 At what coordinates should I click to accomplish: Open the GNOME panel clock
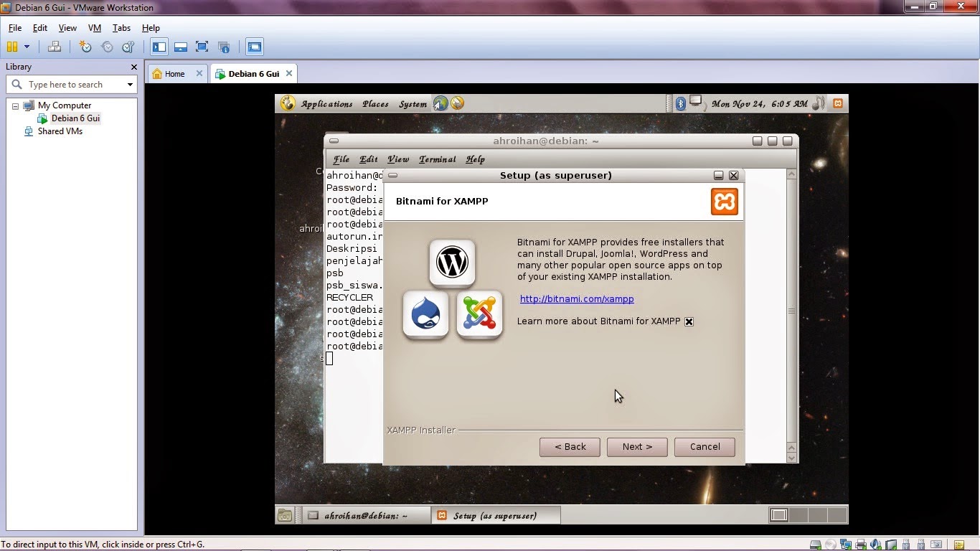759,104
